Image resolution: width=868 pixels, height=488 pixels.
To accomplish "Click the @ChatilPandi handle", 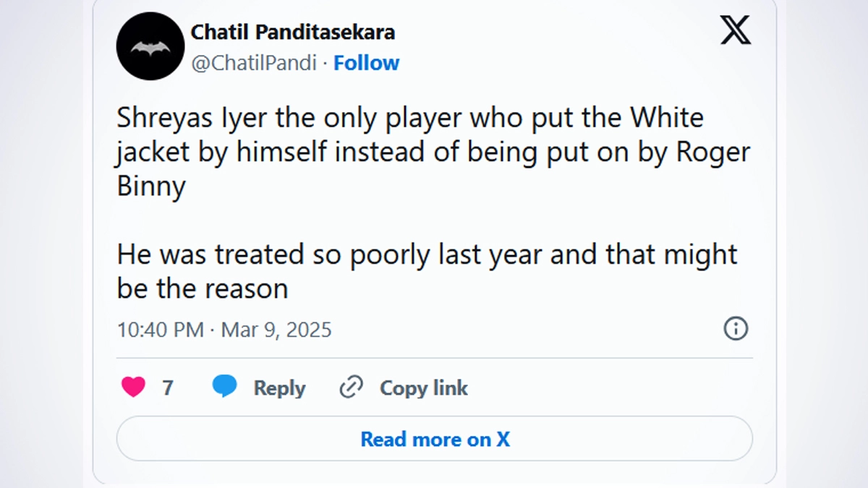I will (254, 64).
